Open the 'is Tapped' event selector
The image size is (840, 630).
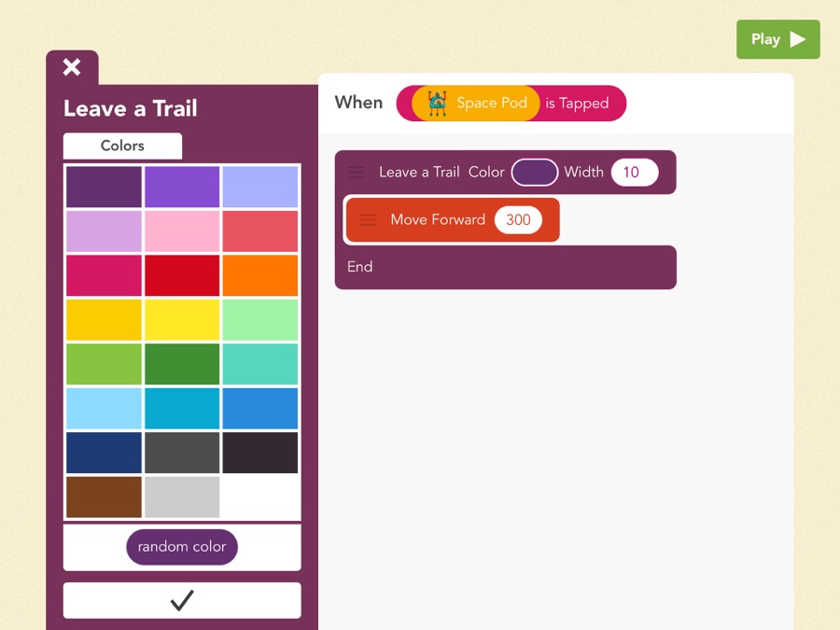click(577, 104)
